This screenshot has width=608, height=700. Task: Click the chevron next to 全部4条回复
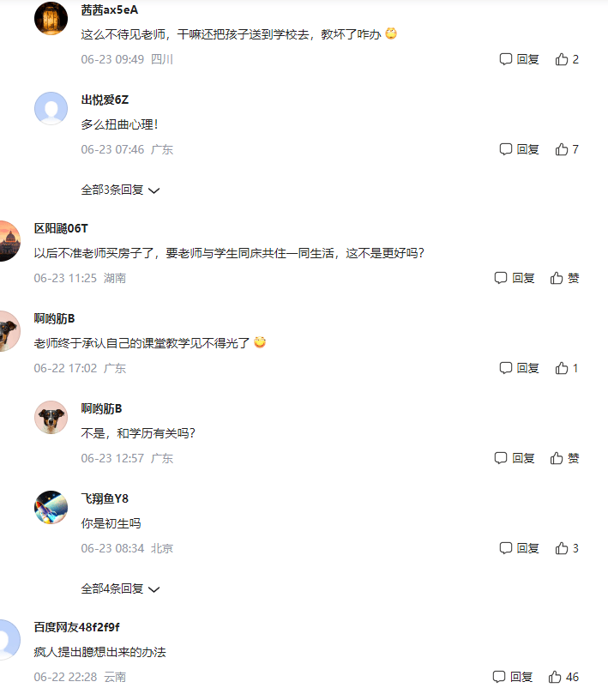pos(154,589)
